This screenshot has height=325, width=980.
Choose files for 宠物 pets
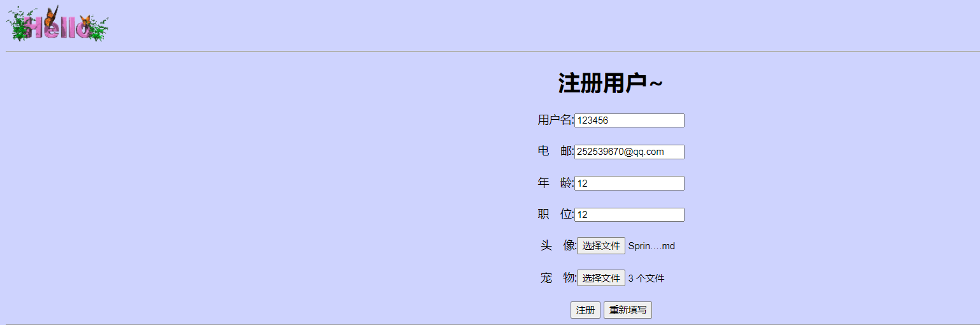[601, 278]
